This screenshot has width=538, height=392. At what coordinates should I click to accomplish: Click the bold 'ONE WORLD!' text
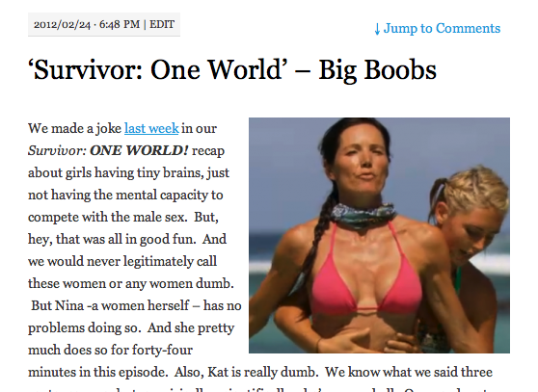(139, 150)
